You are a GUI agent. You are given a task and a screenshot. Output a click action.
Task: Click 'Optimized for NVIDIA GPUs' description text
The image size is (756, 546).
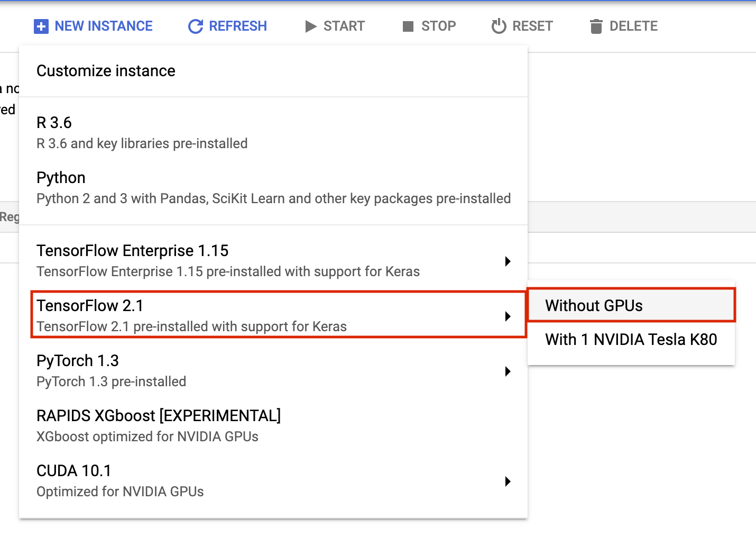tap(120, 492)
